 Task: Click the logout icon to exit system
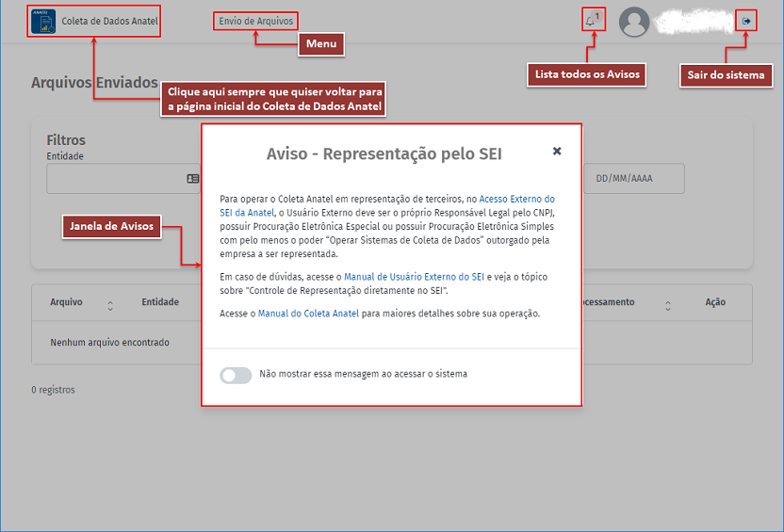(x=746, y=21)
